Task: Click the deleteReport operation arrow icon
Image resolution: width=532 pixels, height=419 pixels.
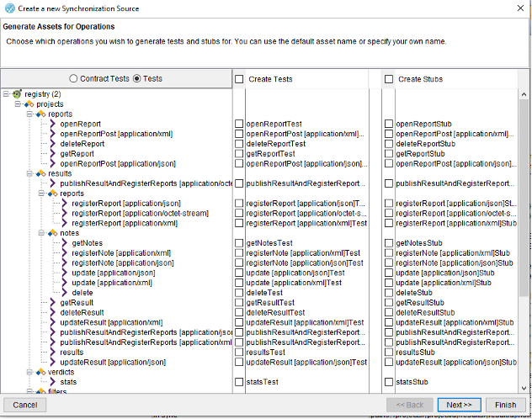Action: 51,144
